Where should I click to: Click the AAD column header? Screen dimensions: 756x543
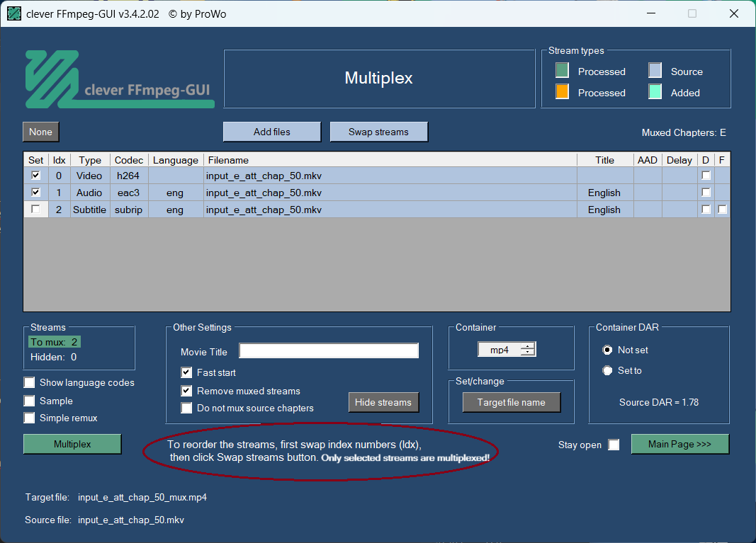[648, 160]
